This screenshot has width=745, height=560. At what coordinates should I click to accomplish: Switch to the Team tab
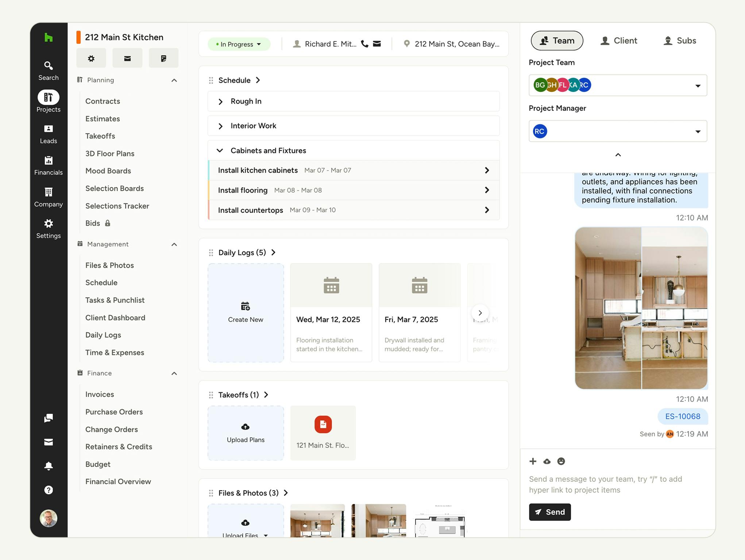pyautogui.click(x=557, y=40)
